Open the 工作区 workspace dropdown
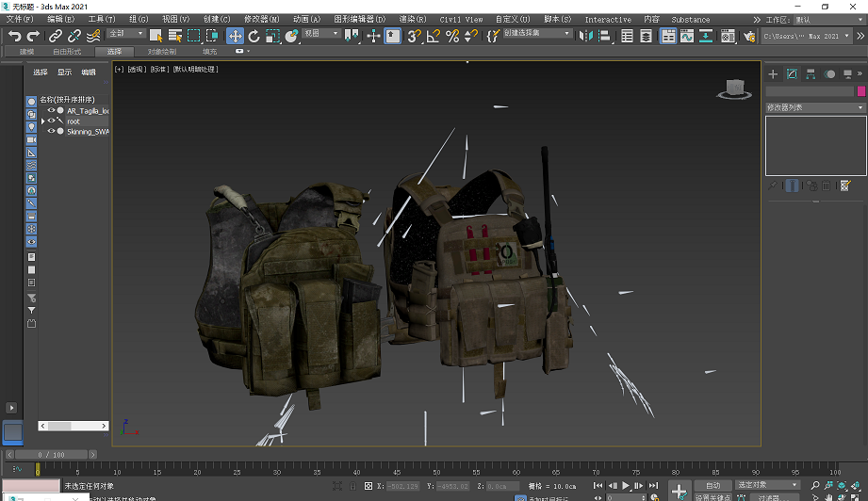The height and width of the screenshot is (501, 868). 829,20
